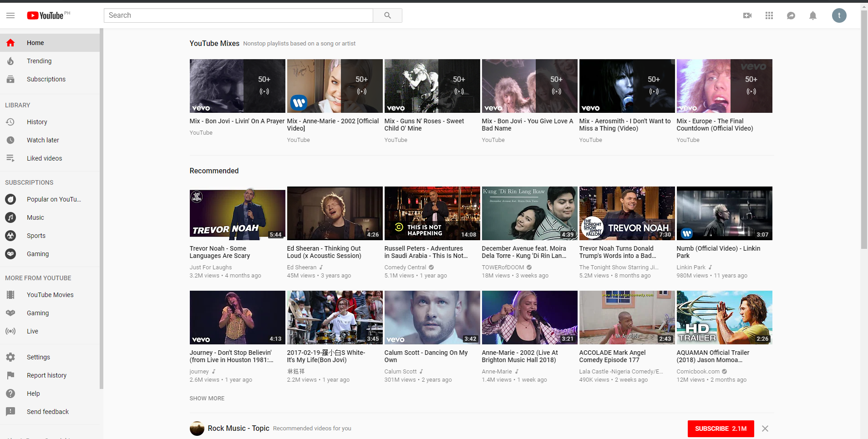Click the Report history flag icon
Screen dimensions: 868x439
[10, 375]
